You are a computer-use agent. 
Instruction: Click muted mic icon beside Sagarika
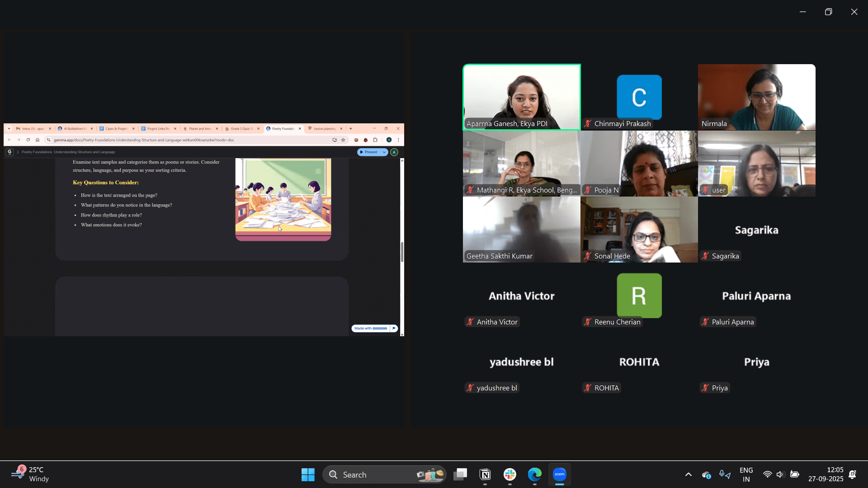[705, 256]
